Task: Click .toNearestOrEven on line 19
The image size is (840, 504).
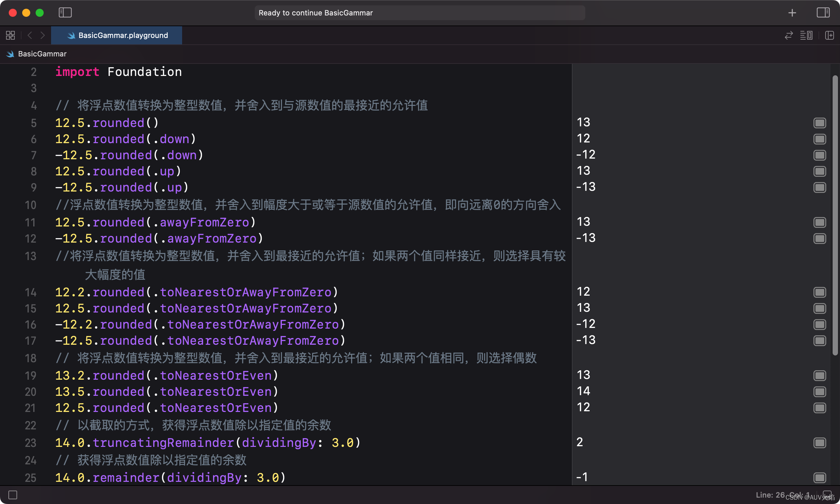Action: 212,376
